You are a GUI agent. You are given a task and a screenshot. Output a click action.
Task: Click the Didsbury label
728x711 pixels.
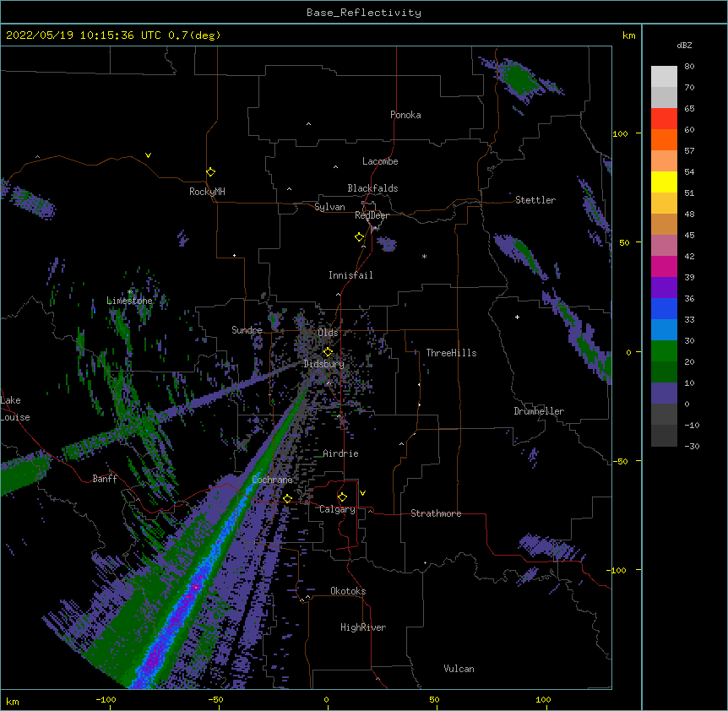coord(324,364)
